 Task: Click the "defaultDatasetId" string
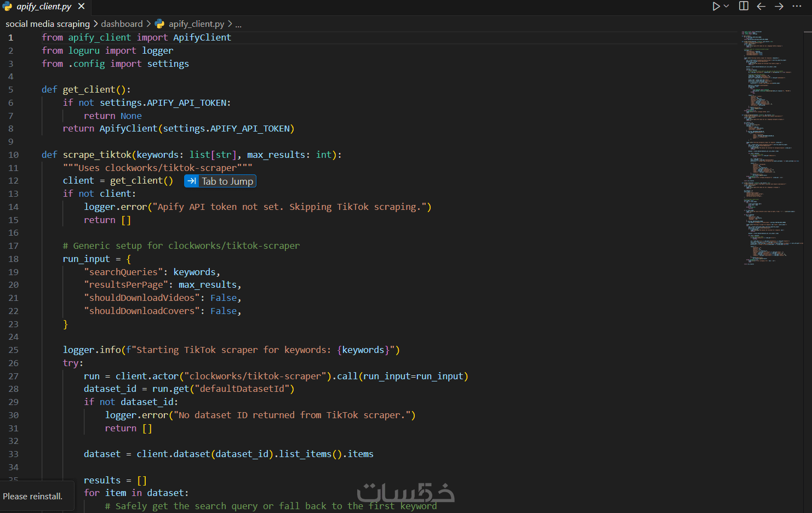tap(242, 389)
